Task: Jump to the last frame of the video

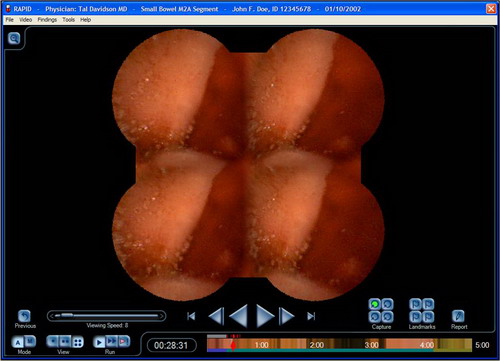Action: pos(311,316)
